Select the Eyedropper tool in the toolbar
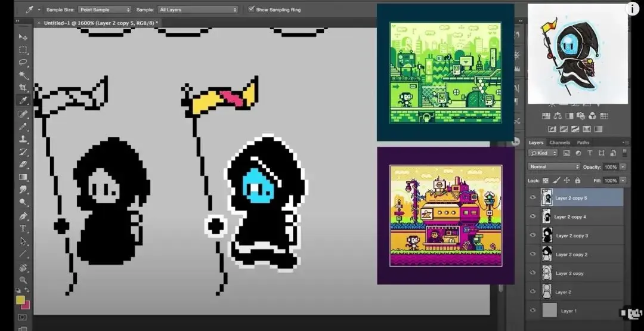 (x=23, y=100)
